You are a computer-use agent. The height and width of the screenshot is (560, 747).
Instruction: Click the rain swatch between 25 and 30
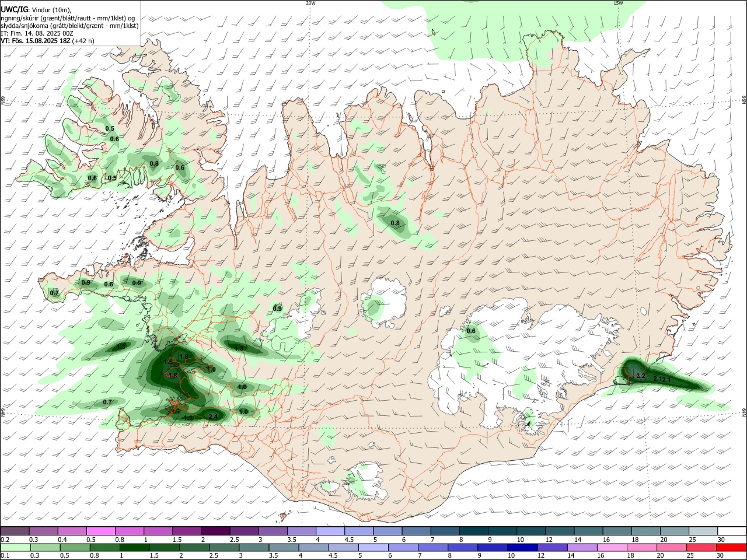pyautogui.click(x=702, y=547)
